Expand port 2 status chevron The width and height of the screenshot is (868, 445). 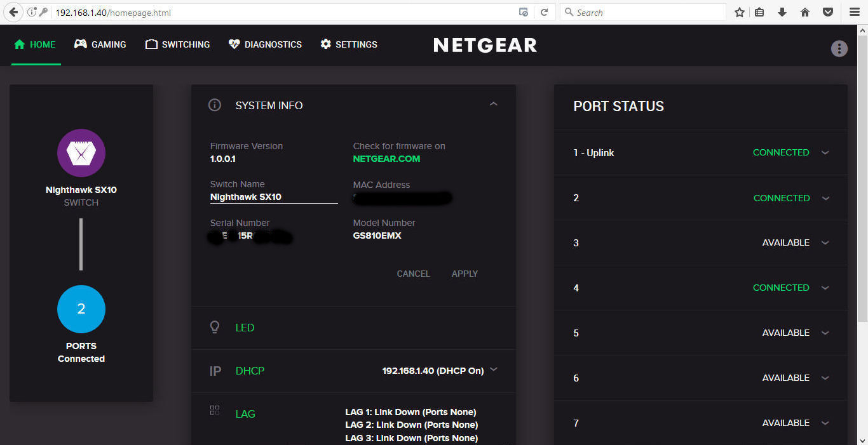[825, 198]
